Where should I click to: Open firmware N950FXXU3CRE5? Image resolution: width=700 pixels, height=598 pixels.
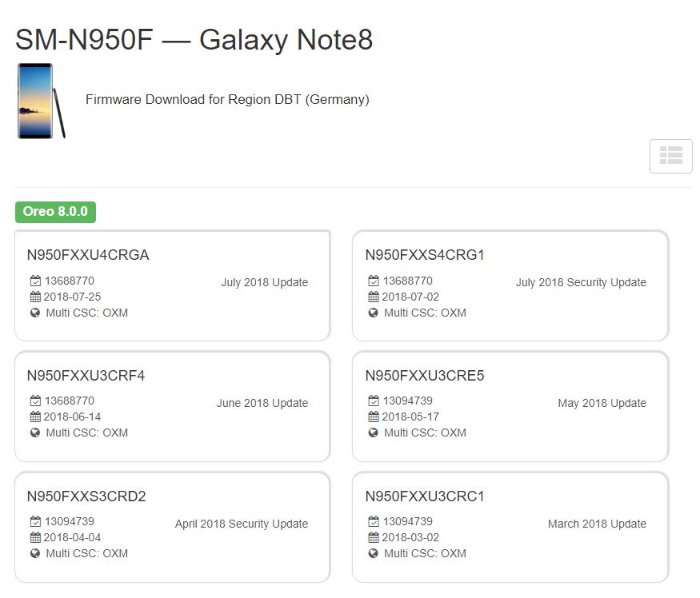point(425,376)
